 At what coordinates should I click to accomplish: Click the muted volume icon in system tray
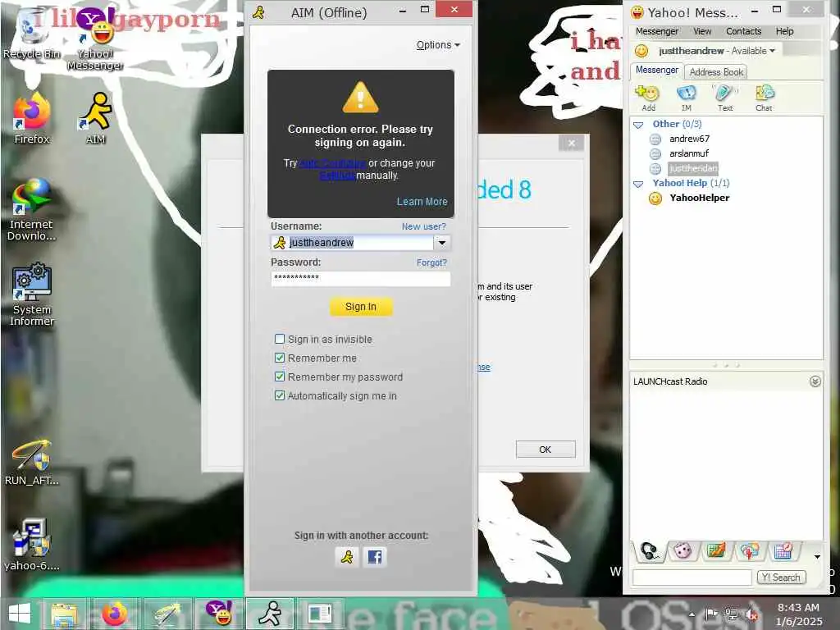coord(751,614)
